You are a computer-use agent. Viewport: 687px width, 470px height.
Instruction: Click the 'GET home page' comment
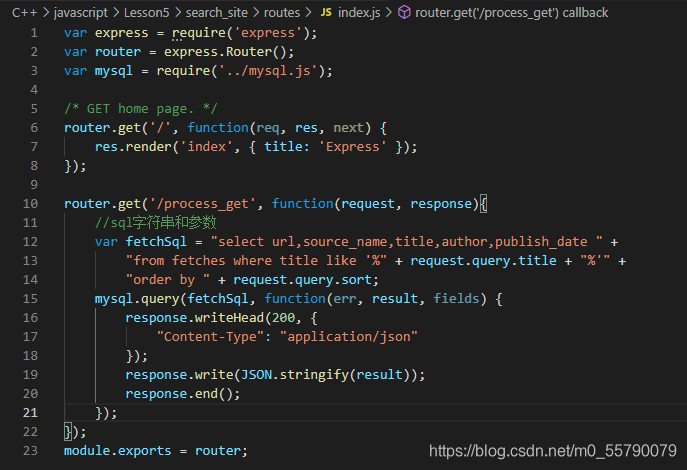140,109
